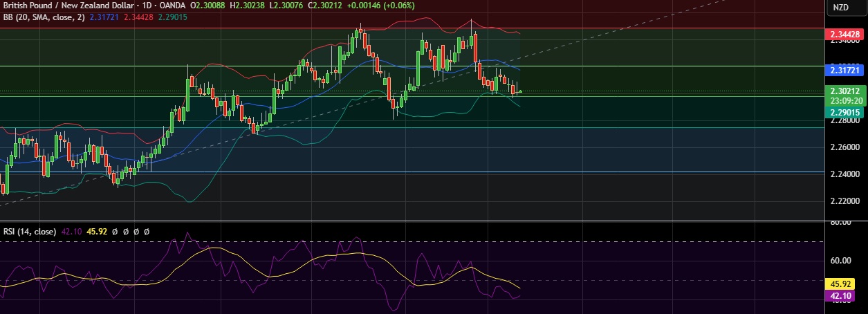Click the green 2.30212 current price label
868x314 pixels.
point(844,91)
